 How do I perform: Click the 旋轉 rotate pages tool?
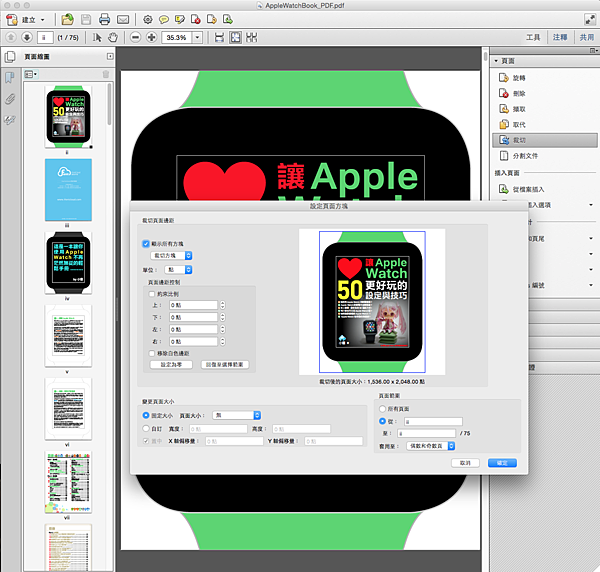(x=517, y=77)
